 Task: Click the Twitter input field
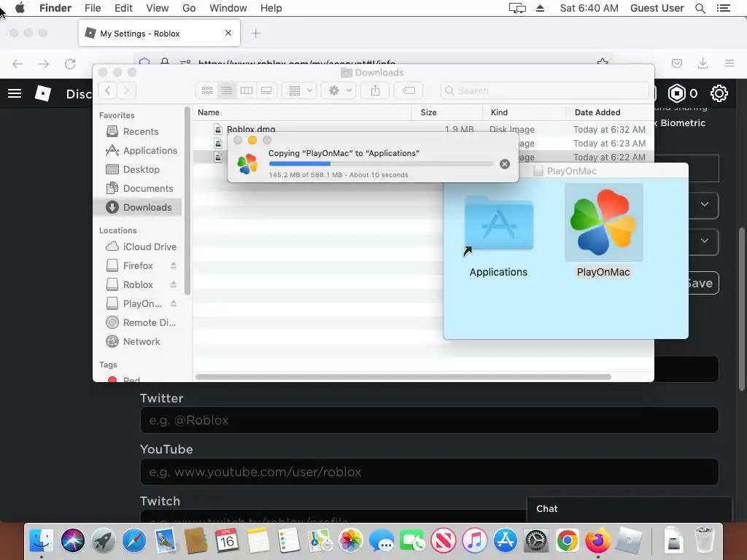(429, 420)
